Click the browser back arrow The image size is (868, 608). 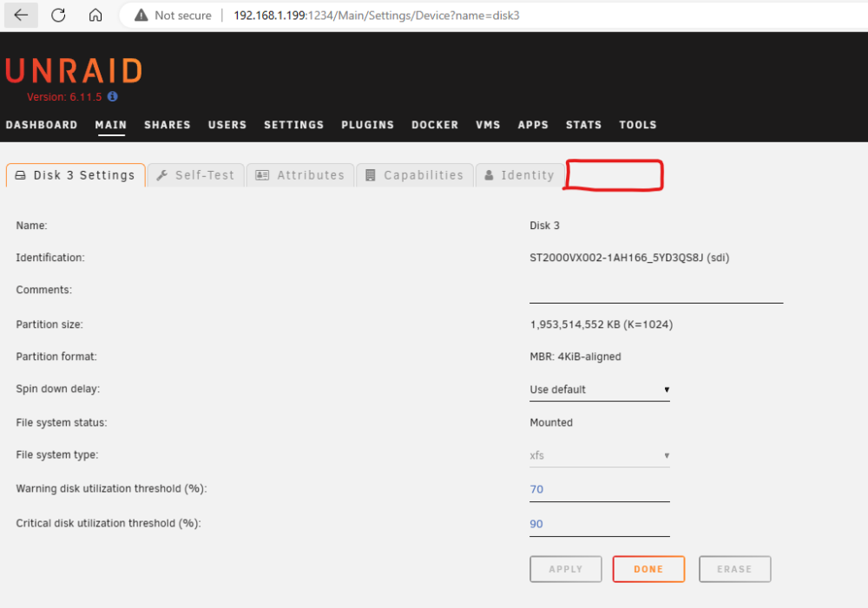click(x=21, y=15)
